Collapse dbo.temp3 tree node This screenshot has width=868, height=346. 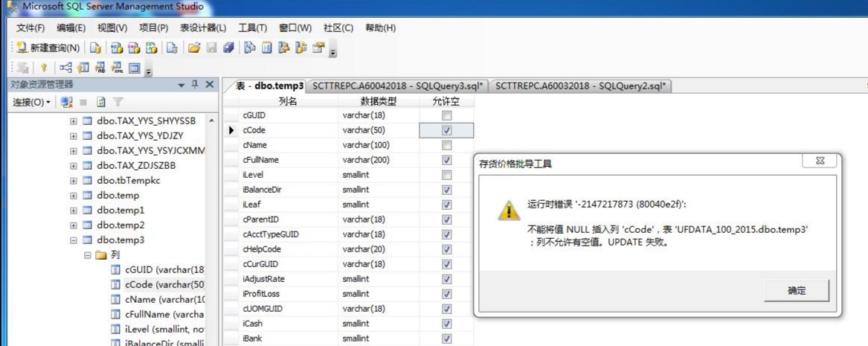pyautogui.click(x=73, y=240)
